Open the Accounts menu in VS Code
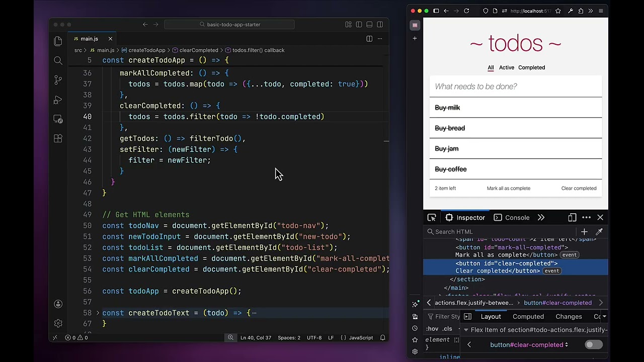Image resolution: width=644 pixels, height=362 pixels. click(58, 304)
